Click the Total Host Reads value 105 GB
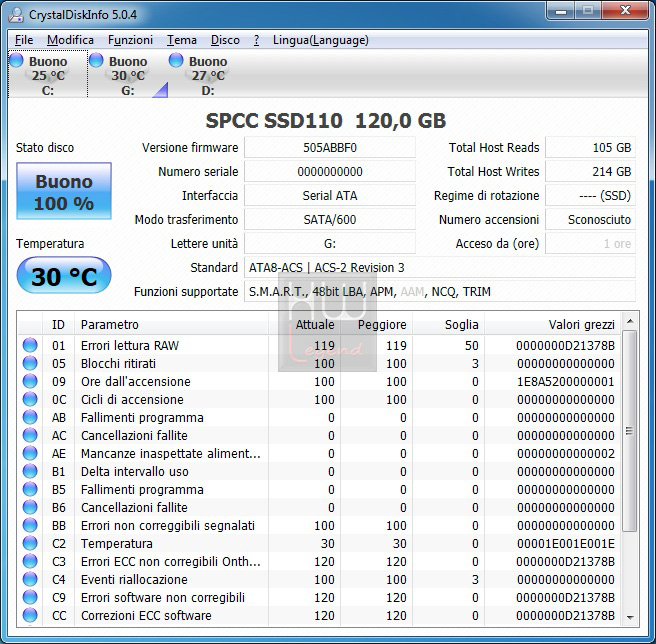This screenshot has width=656, height=644. tap(591, 148)
